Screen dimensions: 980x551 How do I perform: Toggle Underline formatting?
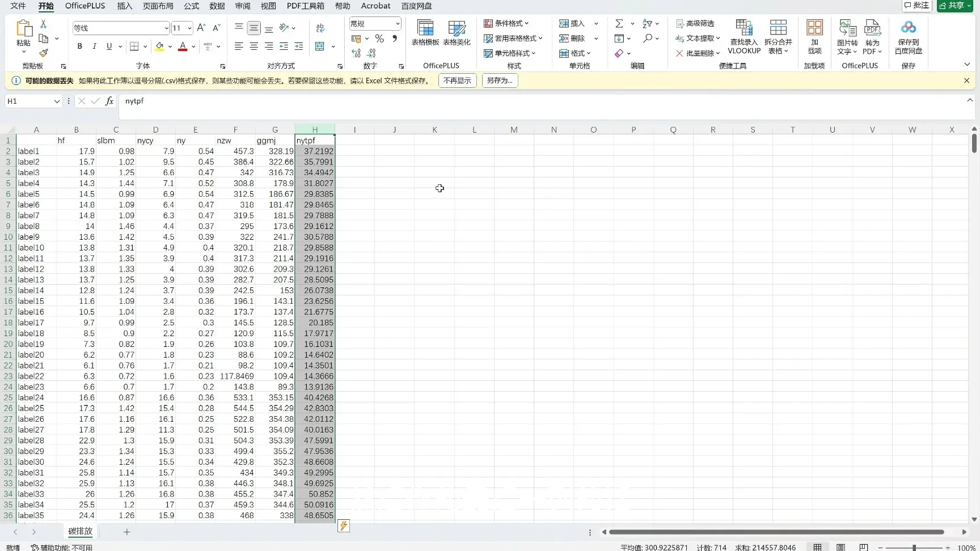coord(109,46)
